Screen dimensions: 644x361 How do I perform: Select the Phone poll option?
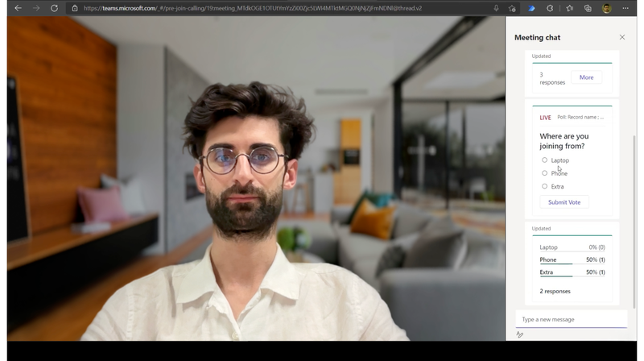(545, 173)
